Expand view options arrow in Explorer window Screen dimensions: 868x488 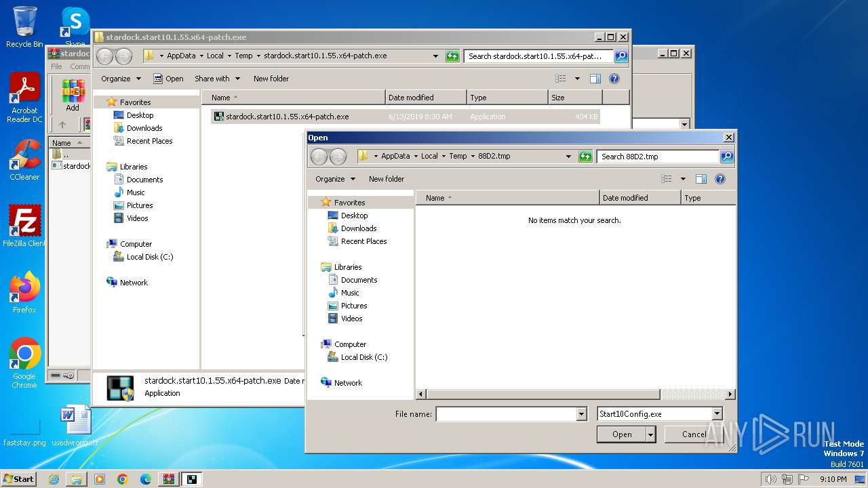click(x=577, y=79)
